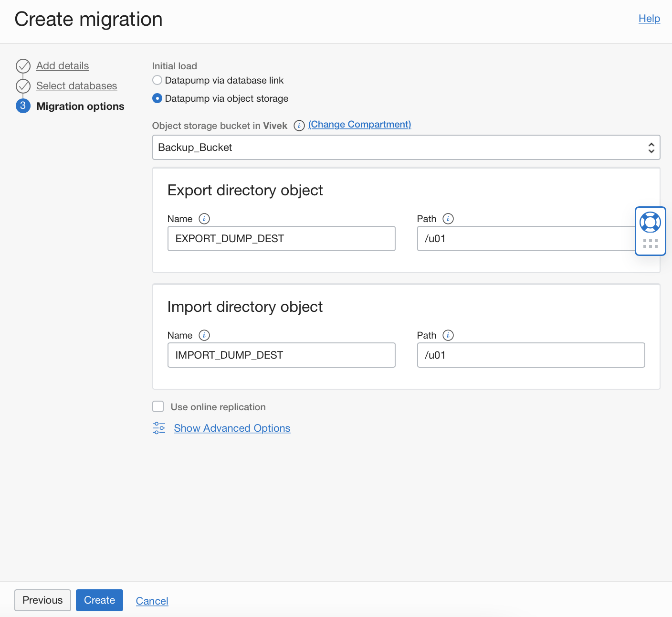Click info icon next to Export directory Path
672x617 pixels.
coord(448,219)
